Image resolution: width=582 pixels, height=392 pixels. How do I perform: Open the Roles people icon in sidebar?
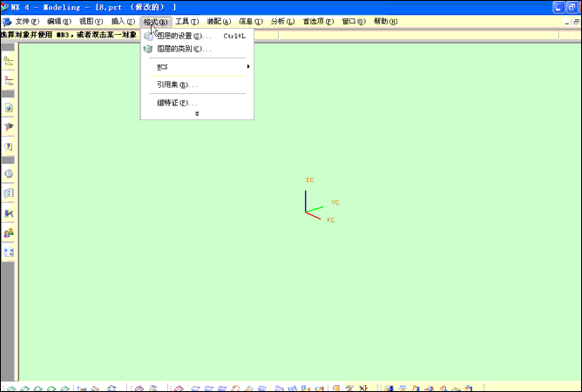tap(8, 233)
